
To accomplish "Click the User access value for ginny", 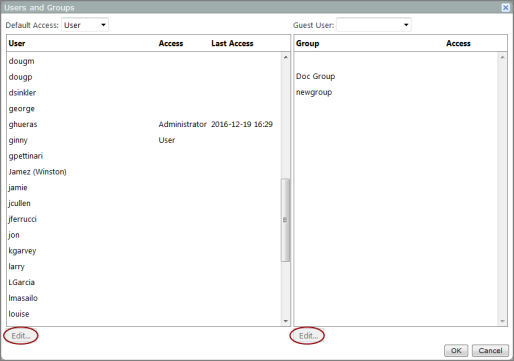I will tap(167, 140).
